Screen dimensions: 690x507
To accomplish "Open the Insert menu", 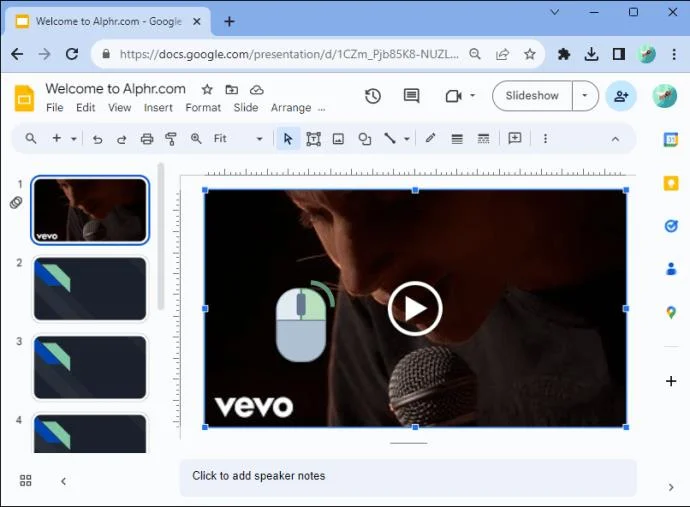I will 158,108.
